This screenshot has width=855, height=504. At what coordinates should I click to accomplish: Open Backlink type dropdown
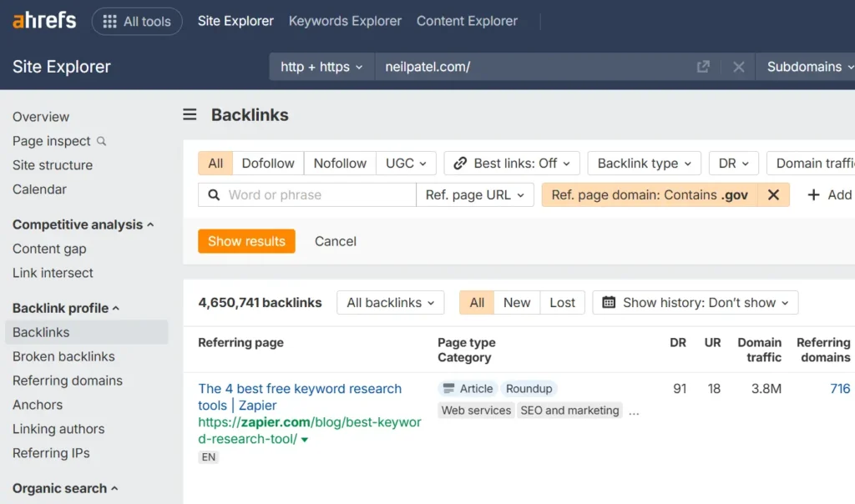coord(644,164)
